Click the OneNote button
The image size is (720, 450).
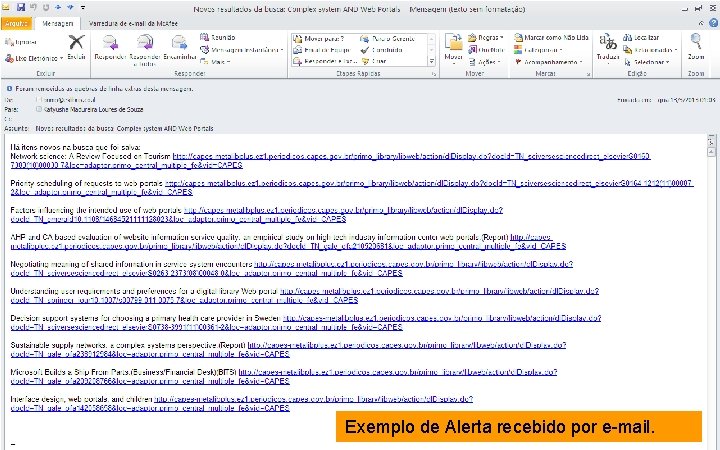[x=486, y=50]
